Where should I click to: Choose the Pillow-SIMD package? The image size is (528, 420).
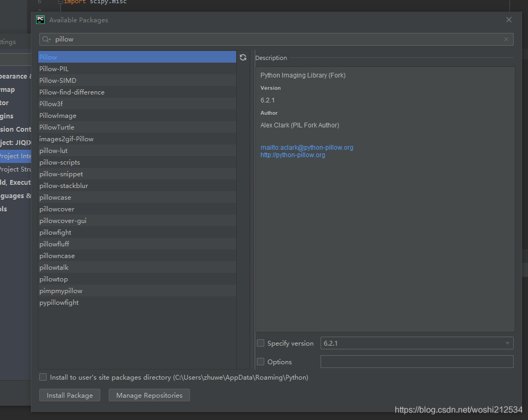click(137, 81)
